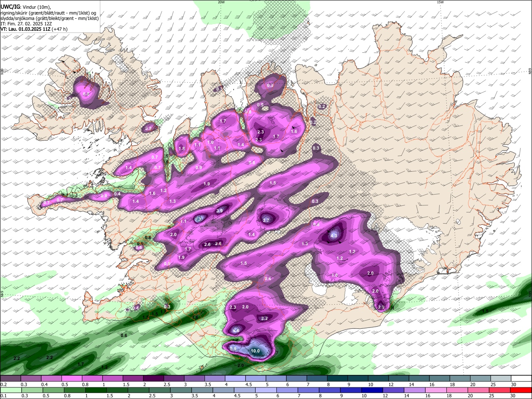Click the 'VT: Lau. 01.03.2025 11Z (+47 h)' line
This screenshot has height=399, width=532.
coord(34,29)
